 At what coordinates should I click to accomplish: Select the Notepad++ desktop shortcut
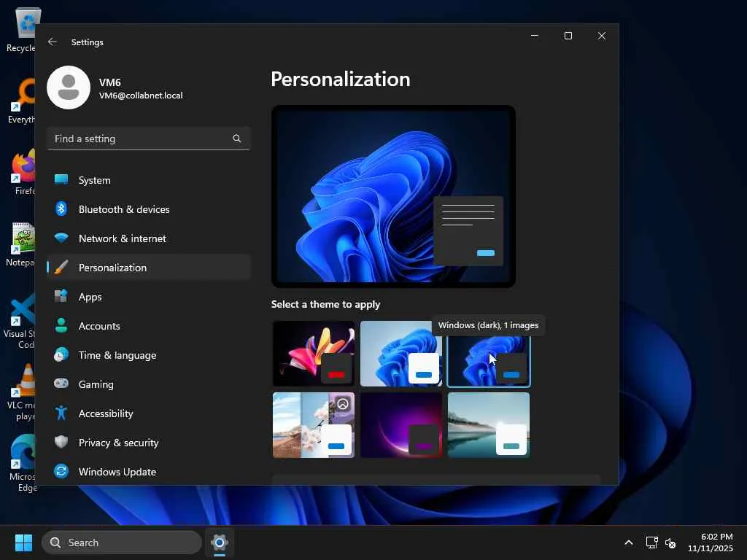point(21,244)
